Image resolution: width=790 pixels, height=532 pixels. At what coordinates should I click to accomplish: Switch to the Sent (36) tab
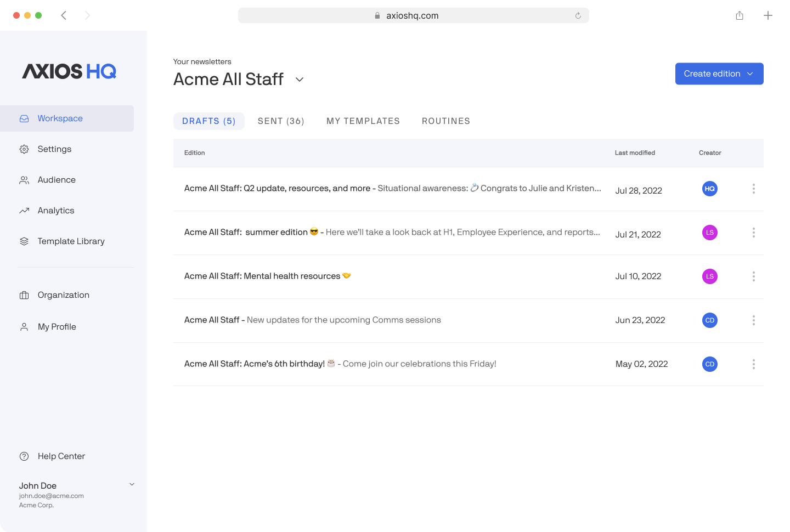(281, 121)
